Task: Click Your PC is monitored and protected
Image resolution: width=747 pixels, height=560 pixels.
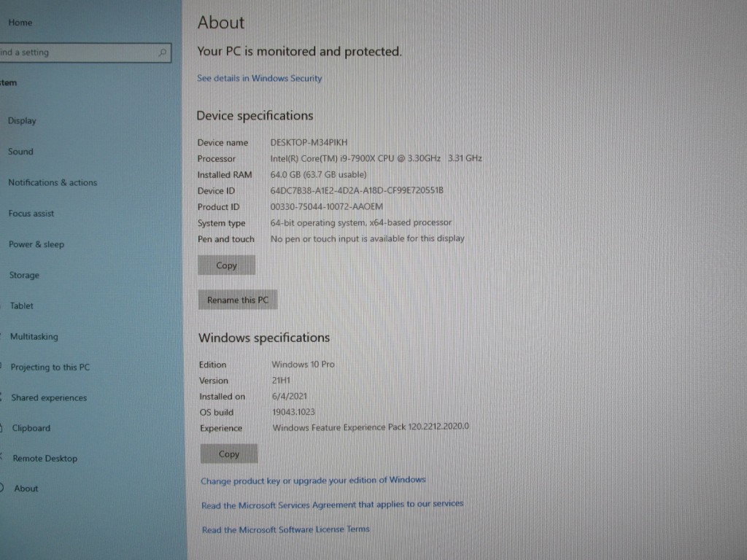Action: 300,52
